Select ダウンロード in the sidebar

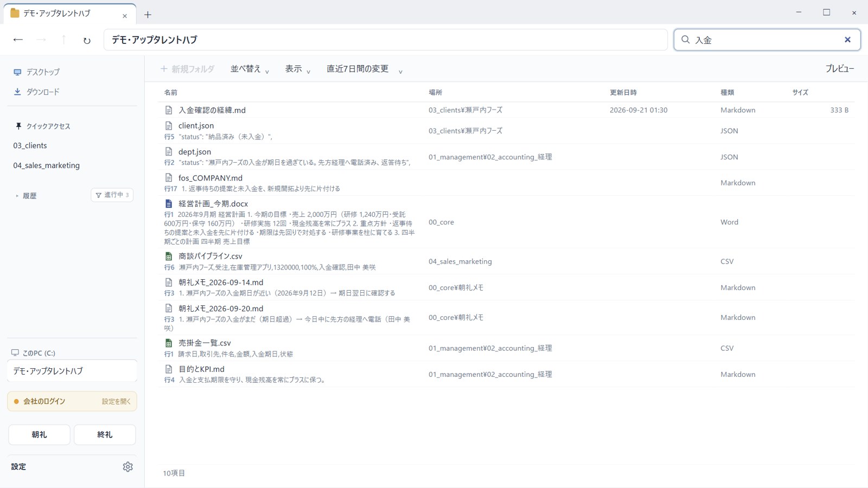pos(37,92)
